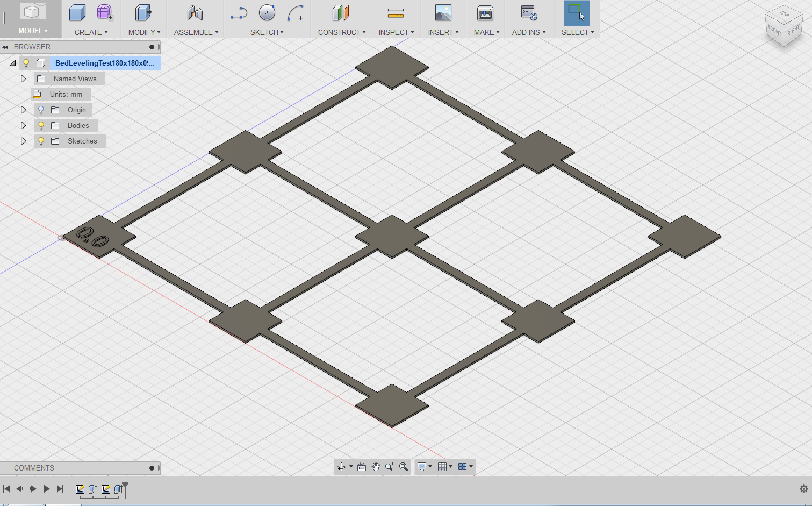Open the SKETCH menu
The image size is (812, 506).
pos(267,32)
